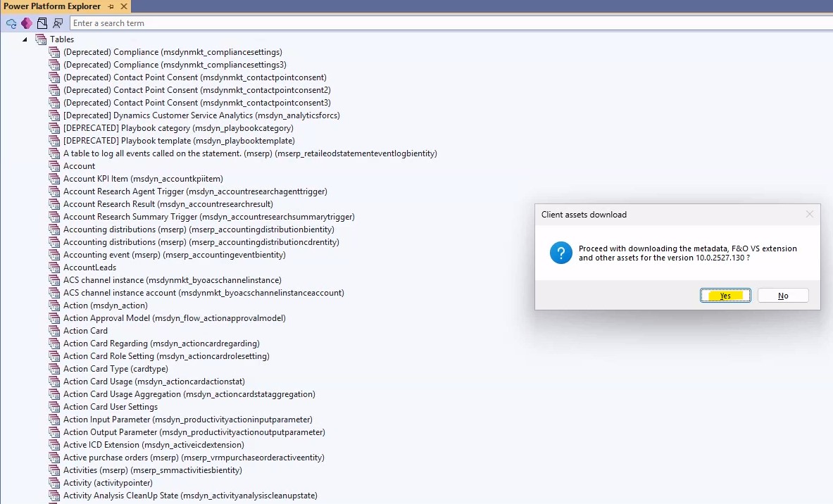
Task: Select Action Card Role Setting table
Action: point(166,356)
